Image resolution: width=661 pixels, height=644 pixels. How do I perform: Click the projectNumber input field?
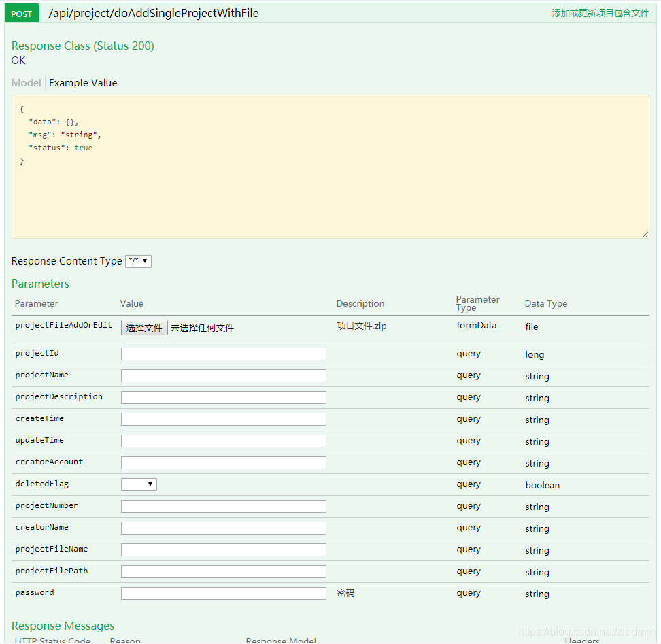[223, 506]
